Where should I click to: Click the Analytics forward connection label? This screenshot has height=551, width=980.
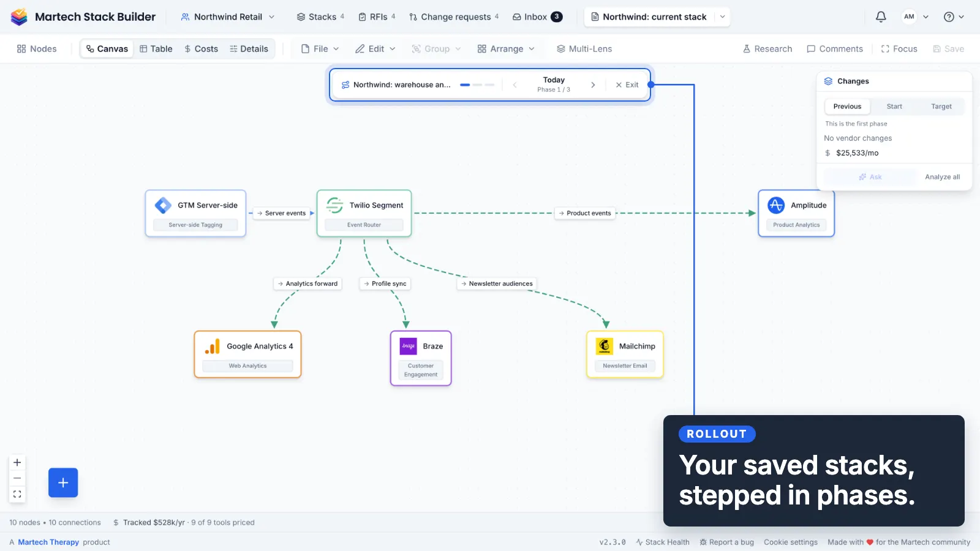point(307,283)
